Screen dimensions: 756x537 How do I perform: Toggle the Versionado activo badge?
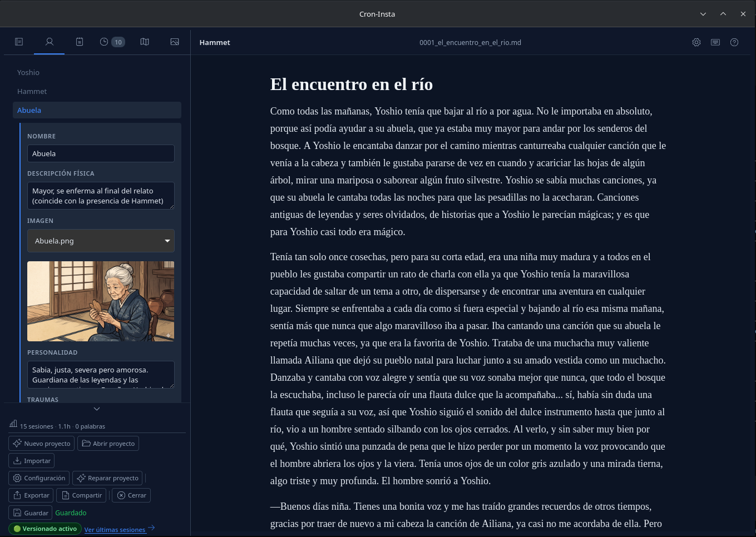(45, 529)
